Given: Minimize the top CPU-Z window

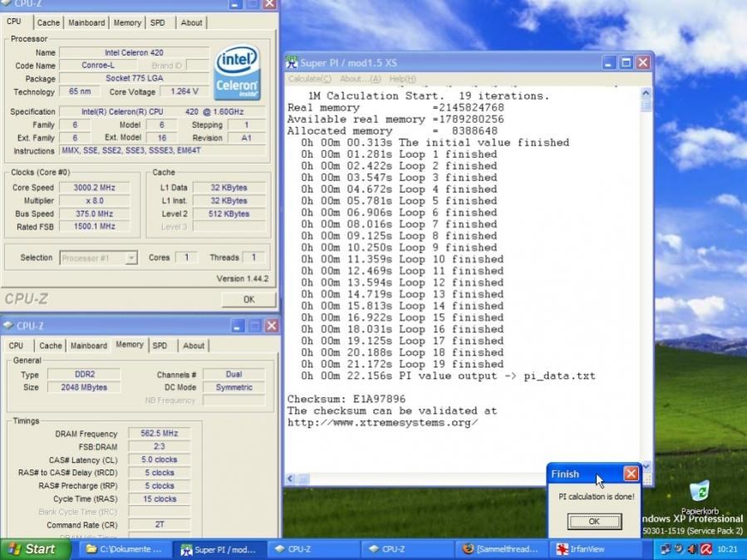Looking at the screenshot, I should [x=236, y=4].
